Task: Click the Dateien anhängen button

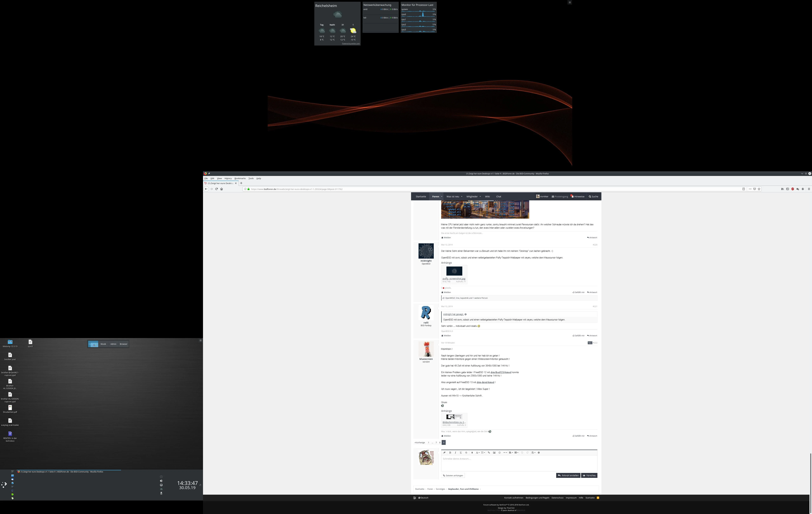Action: click(x=453, y=476)
